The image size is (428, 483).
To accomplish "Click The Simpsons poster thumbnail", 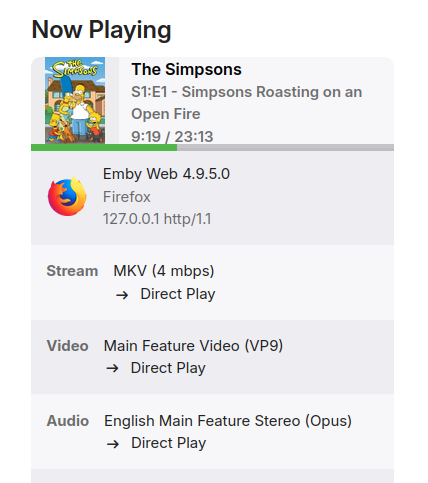I will 75,100.
